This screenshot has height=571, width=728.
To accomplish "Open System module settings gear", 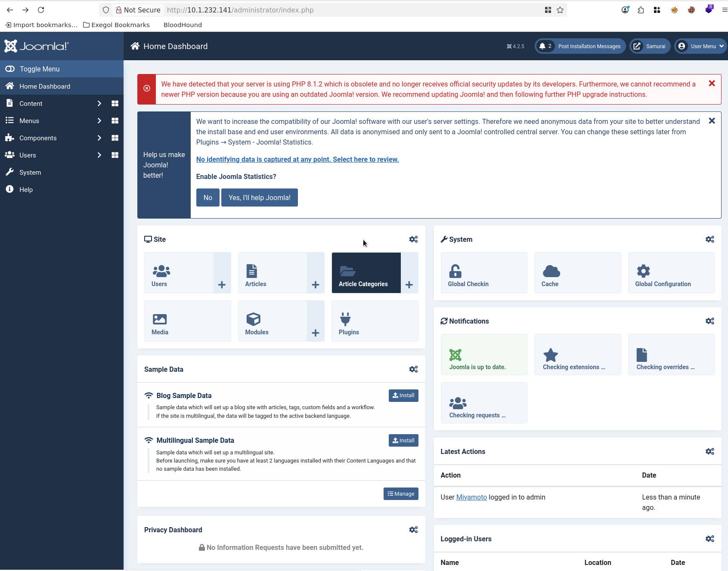I will pos(710,239).
